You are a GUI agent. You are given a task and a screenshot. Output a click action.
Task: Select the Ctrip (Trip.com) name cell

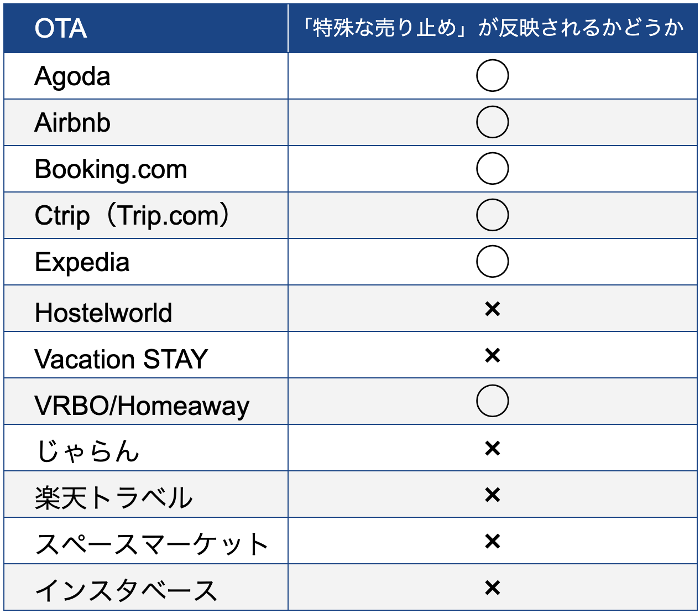(x=132, y=216)
